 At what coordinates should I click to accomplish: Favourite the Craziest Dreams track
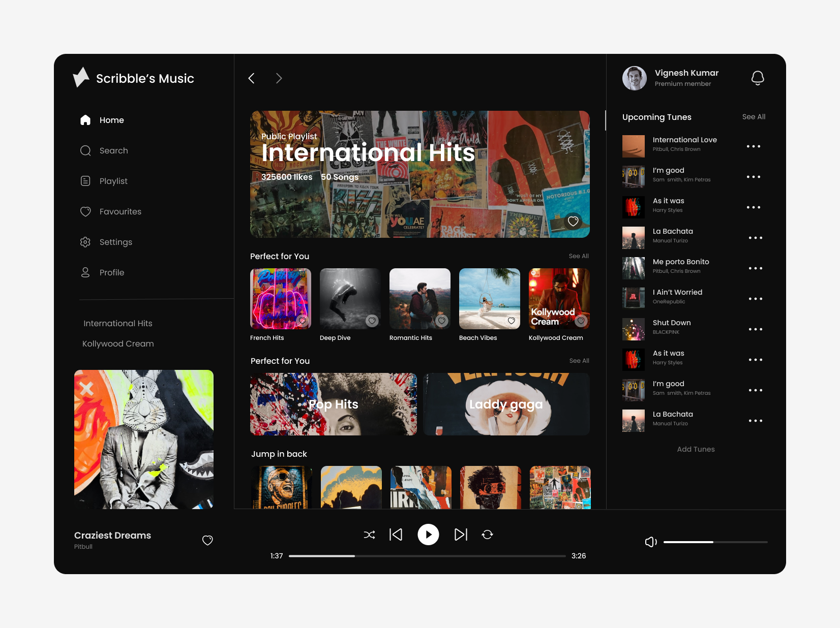click(x=207, y=540)
